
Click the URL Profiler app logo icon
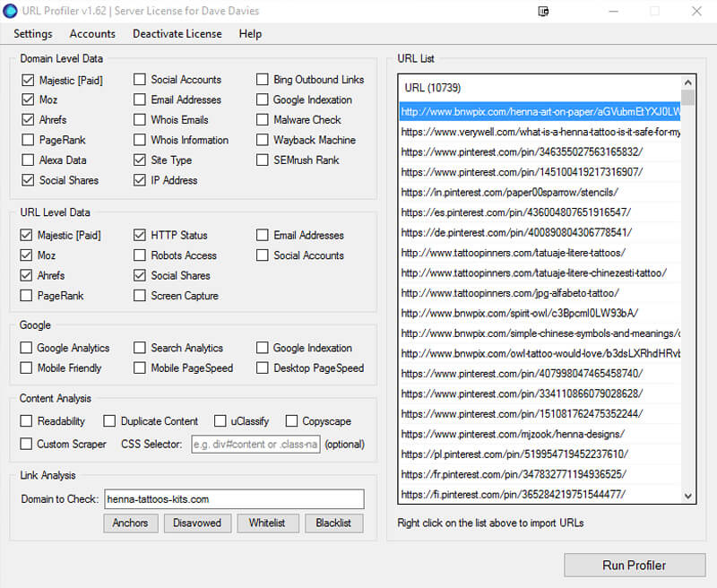[x=10, y=11]
